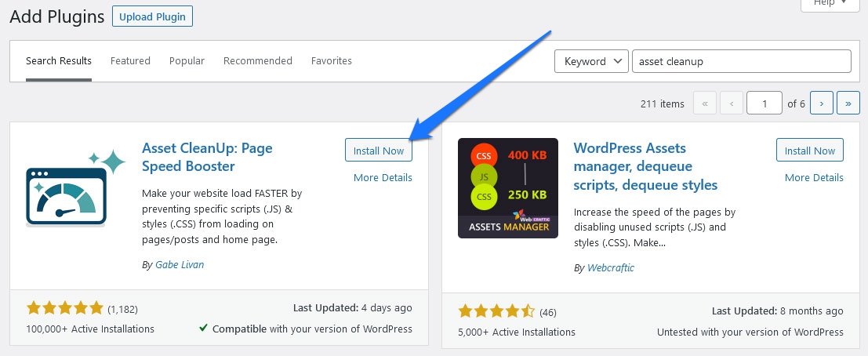Click the Assets Manager plugin thumbnail
This screenshot has width=868, height=356.
508,188
